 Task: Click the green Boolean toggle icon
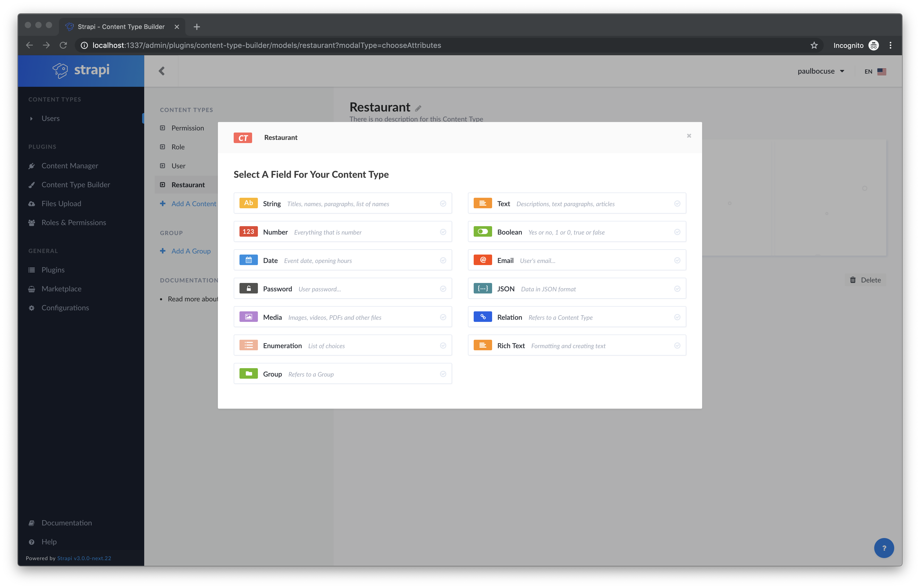[x=483, y=231]
